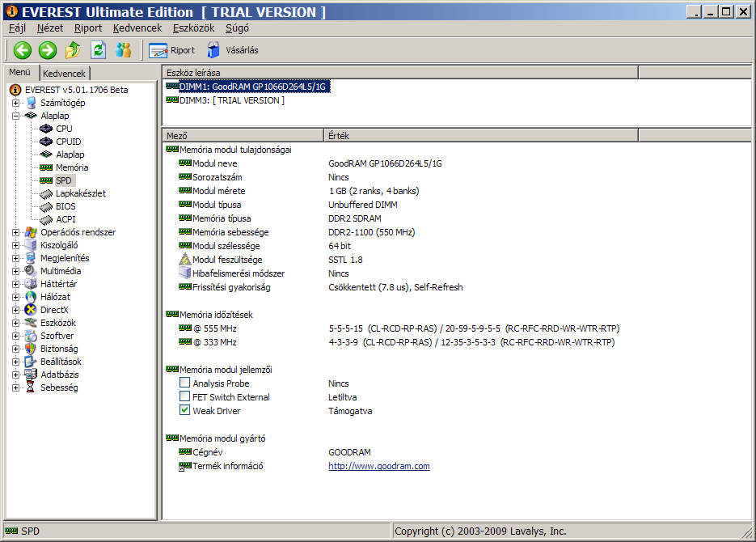Screen dimensions: 756x542
Task: Click the BIOS chip icon in tree
Action: point(46,207)
